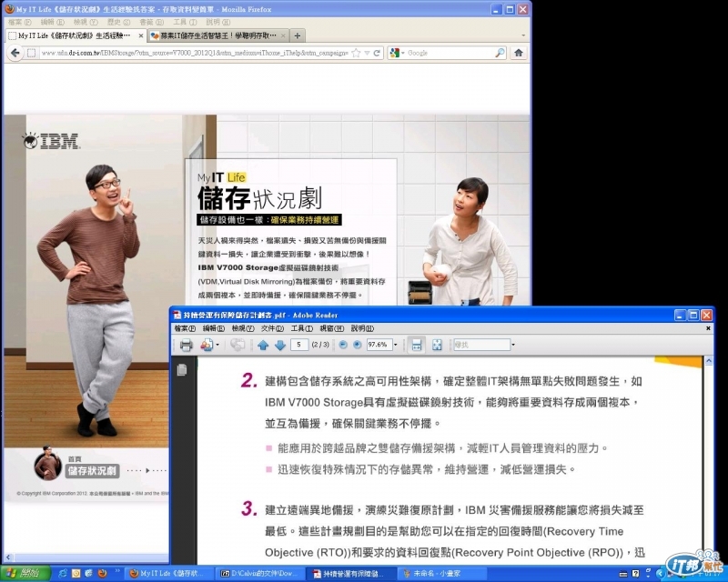This screenshot has height=582, width=728.
Task: Open 書籤(B) menu in Firefox
Action: tap(151, 22)
